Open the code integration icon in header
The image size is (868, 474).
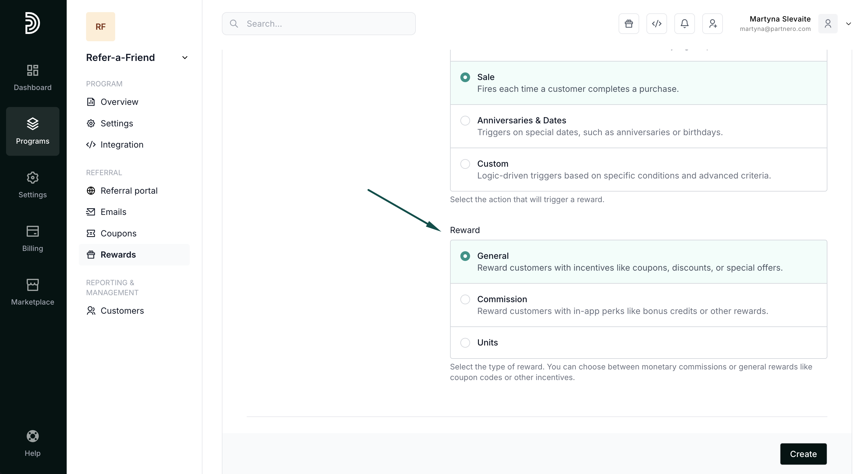click(656, 24)
